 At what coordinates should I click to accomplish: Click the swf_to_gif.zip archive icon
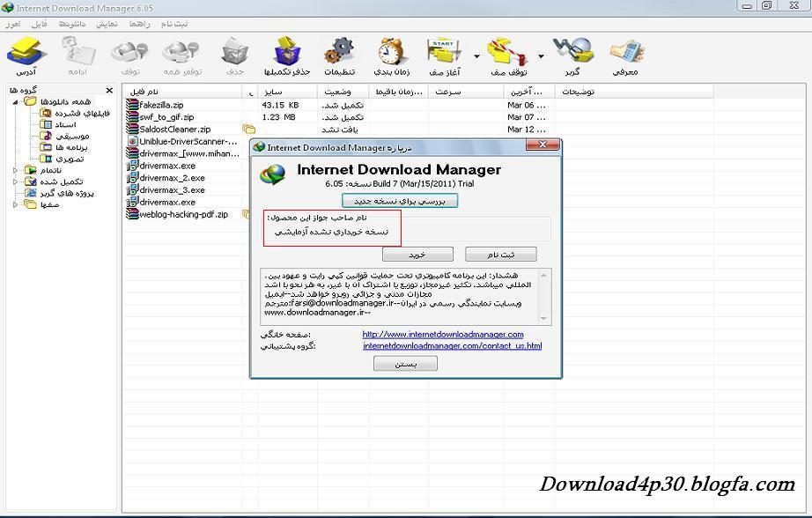point(133,117)
